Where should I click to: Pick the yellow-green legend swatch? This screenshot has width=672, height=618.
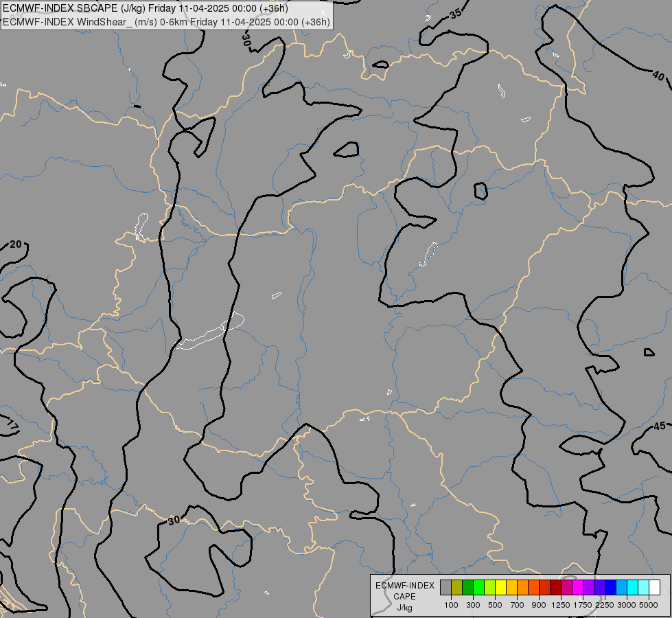click(490, 588)
